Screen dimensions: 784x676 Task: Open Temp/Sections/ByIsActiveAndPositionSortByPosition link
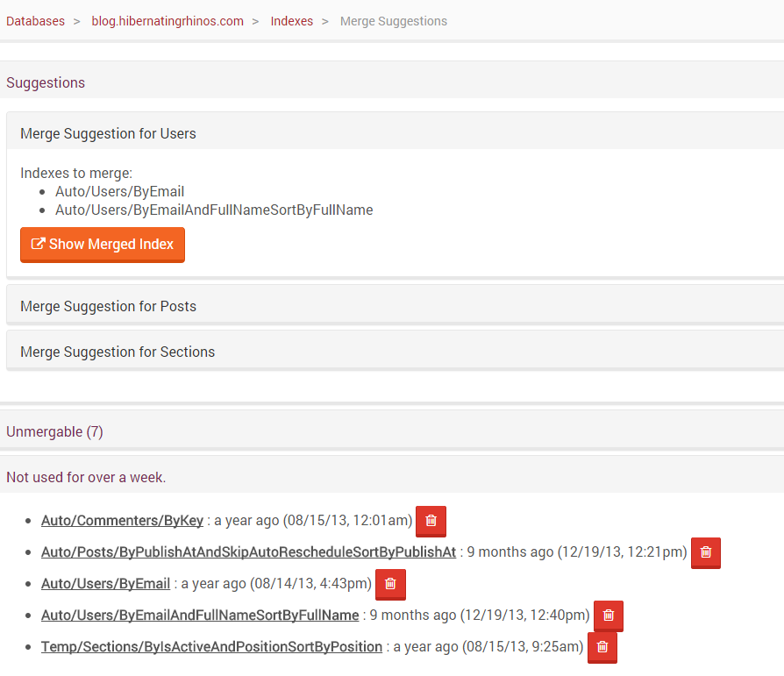(211, 646)
